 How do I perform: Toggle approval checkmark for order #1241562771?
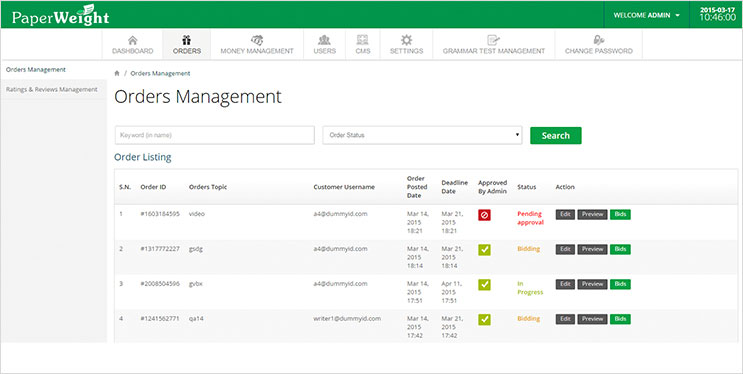[484, 319]
